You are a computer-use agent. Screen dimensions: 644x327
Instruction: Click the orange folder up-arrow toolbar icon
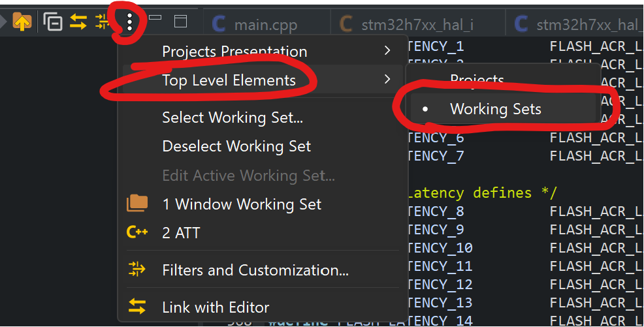point(22,22)
